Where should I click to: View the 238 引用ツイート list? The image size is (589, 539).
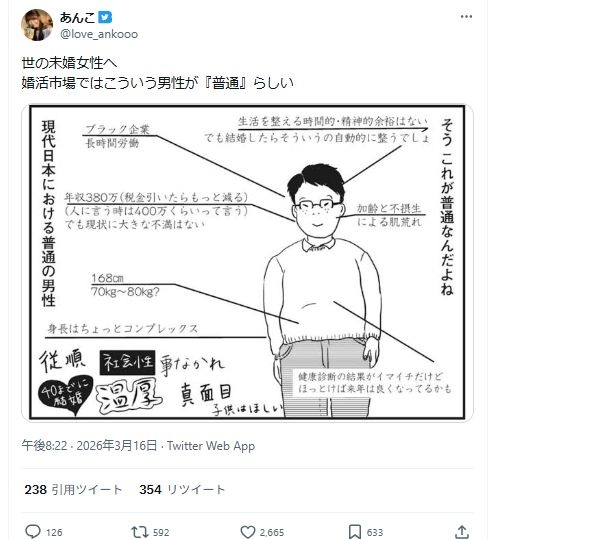point(73,489)
